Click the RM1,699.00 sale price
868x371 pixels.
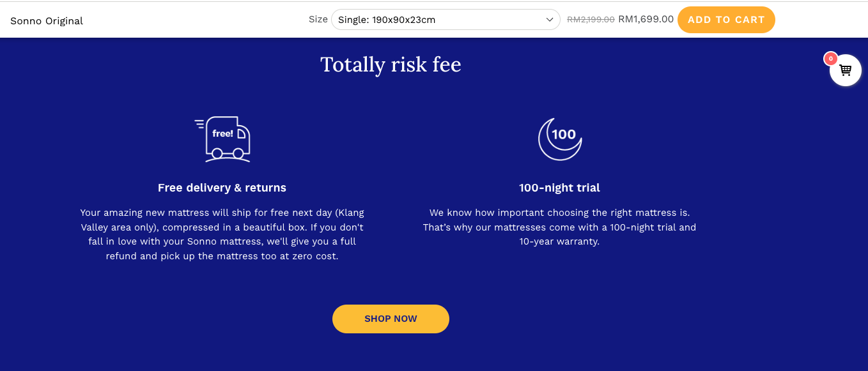(x=646, y=19)
